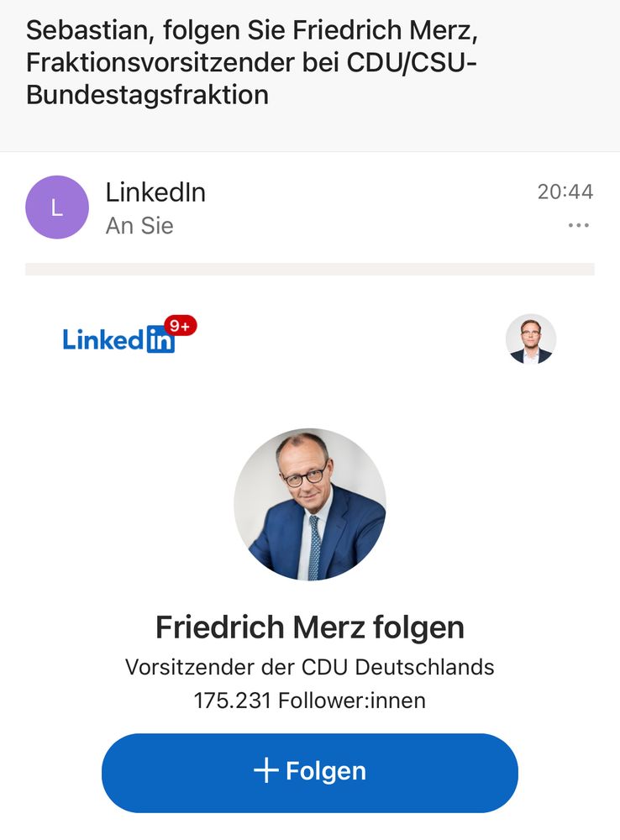Tap 'Bundestagsfraktion' in the subject header
This screenshot has height=840, width=620.
point(147,95)
